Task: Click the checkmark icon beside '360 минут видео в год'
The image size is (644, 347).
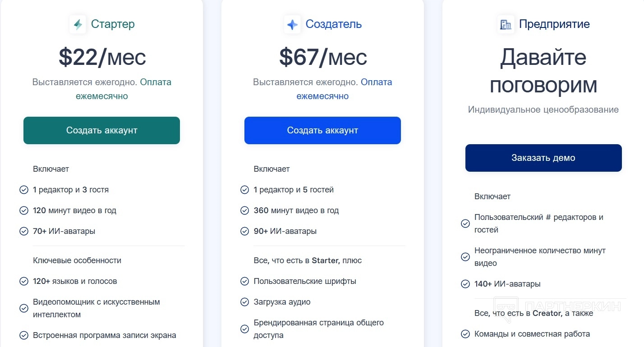Action: (244, 210)
